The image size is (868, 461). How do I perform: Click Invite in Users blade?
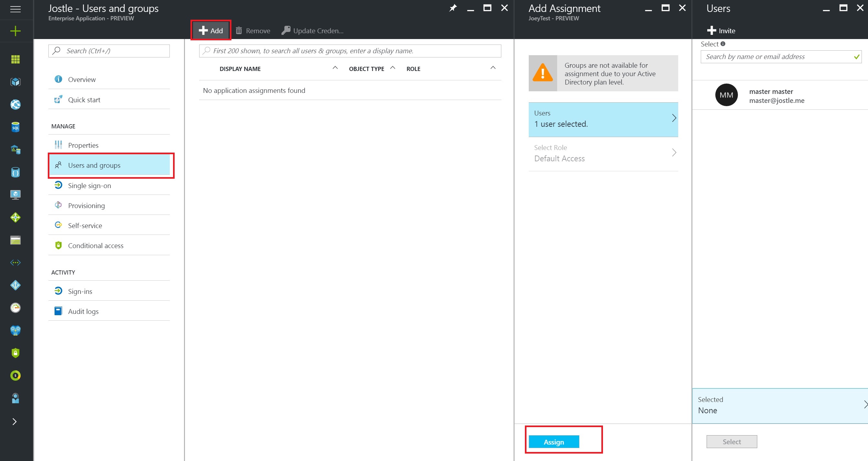click(721, 31)
